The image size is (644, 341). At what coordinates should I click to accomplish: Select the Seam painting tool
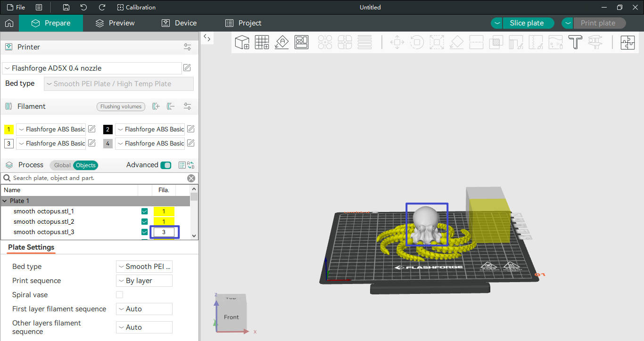(536, 42)
